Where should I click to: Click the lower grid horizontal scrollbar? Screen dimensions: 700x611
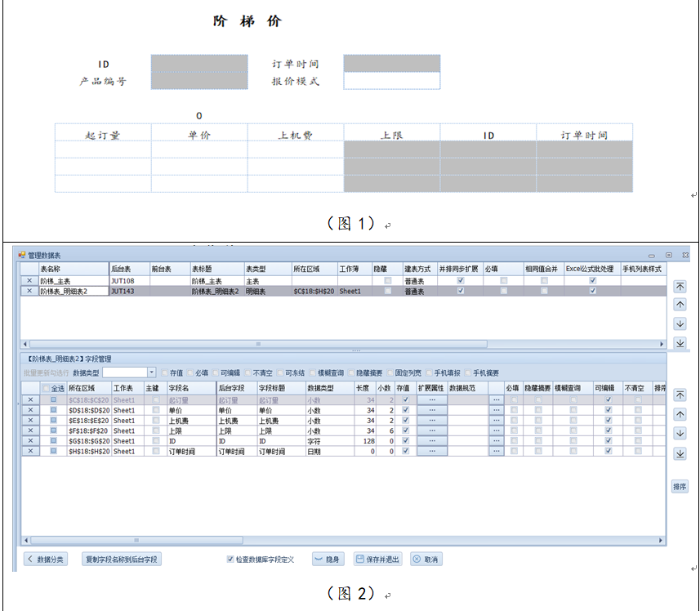click(x=343, y=540)
